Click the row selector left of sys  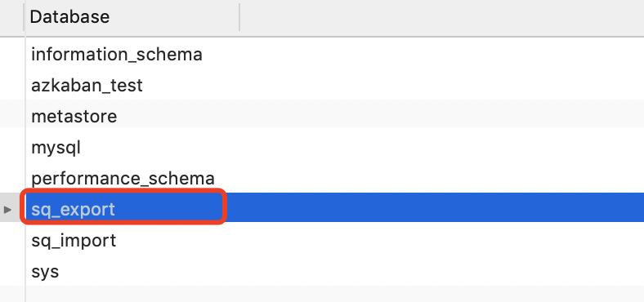pos(12,272)
